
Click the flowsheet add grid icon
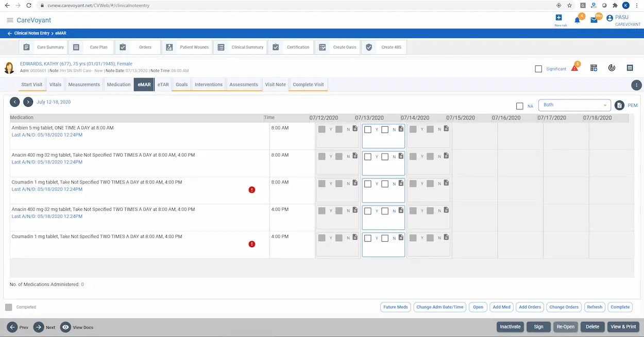point(594,68)
